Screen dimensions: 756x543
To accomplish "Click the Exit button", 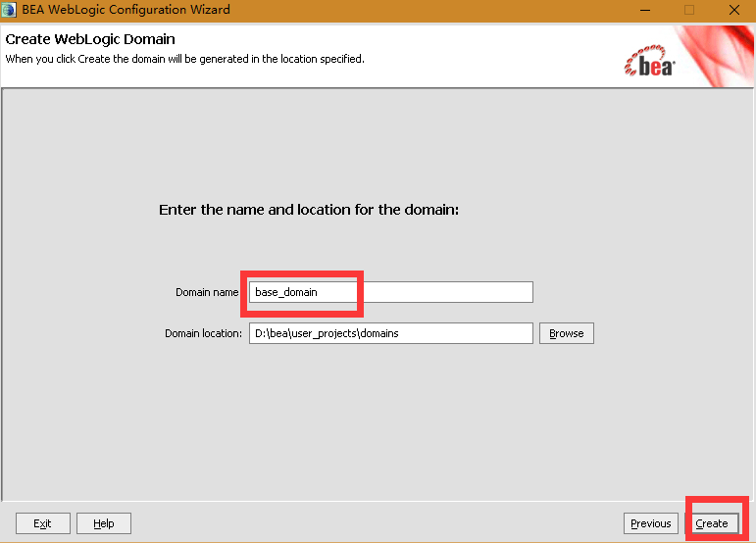I will [x=42, y=523].
